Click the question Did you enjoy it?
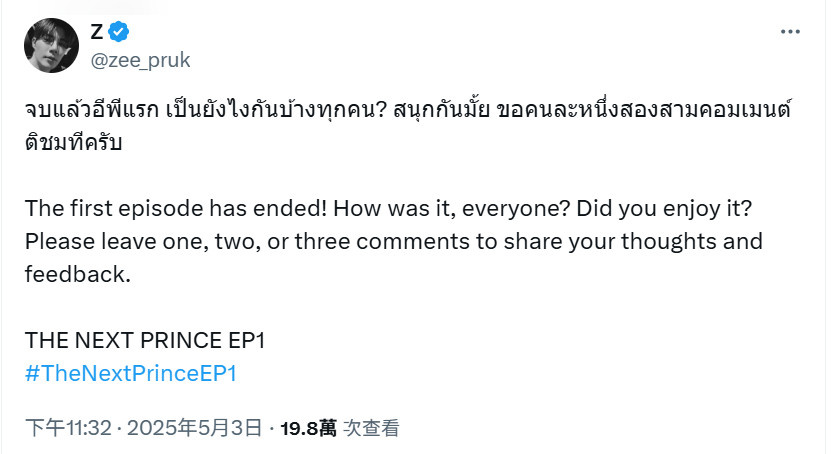This screenshot has width=835, height=454. click(x=664, y=209)
